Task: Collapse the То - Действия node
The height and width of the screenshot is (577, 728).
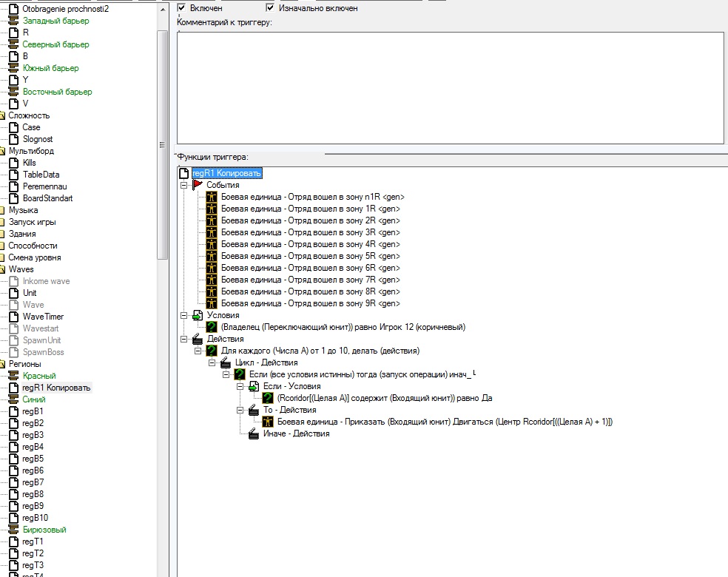Action: pyautogui.click(x=240, y=411)
